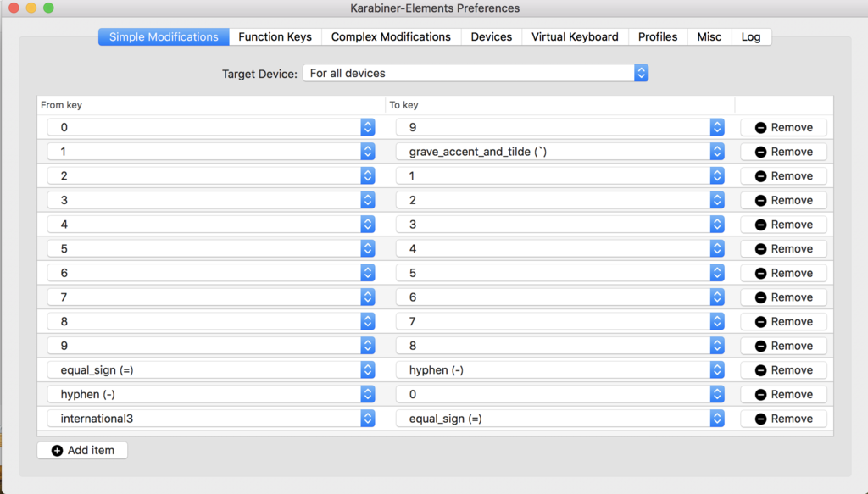Open From key dropdown showing 4
868x494 pixels.
pos(211,225)
